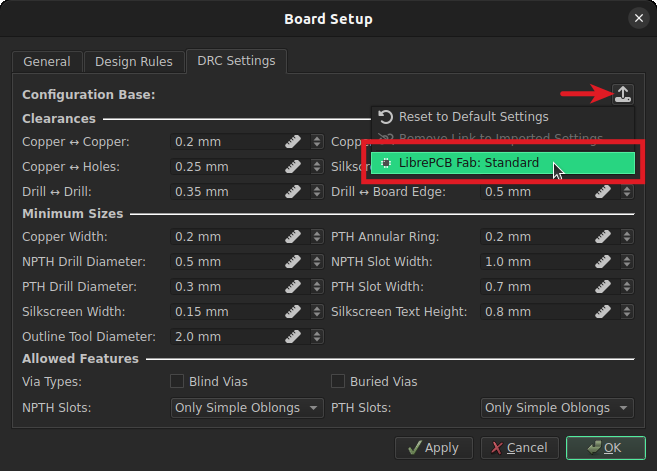Image resolution: width=657 pixels, height=471 pixels.
Task: Click the Copper ↔ Holes spinner arrows
Action: coord(317,167)
